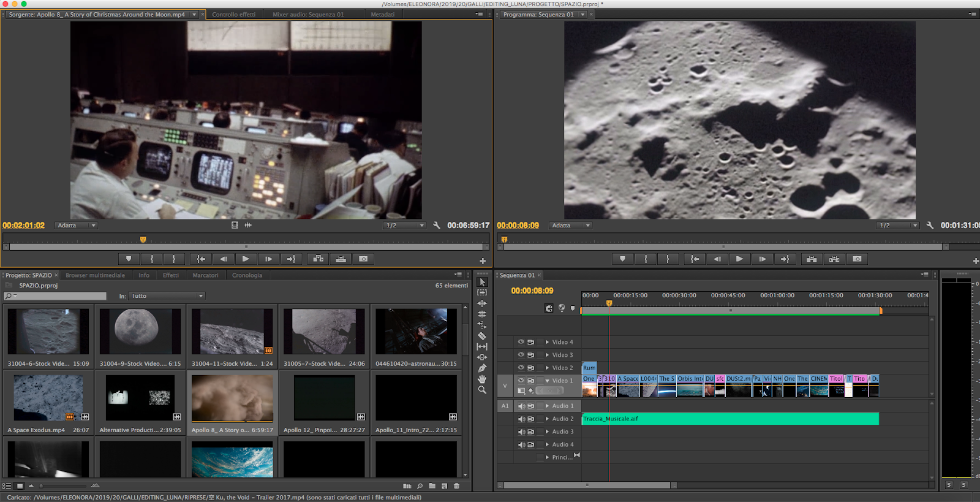Export frame from Program monitor

857,259
